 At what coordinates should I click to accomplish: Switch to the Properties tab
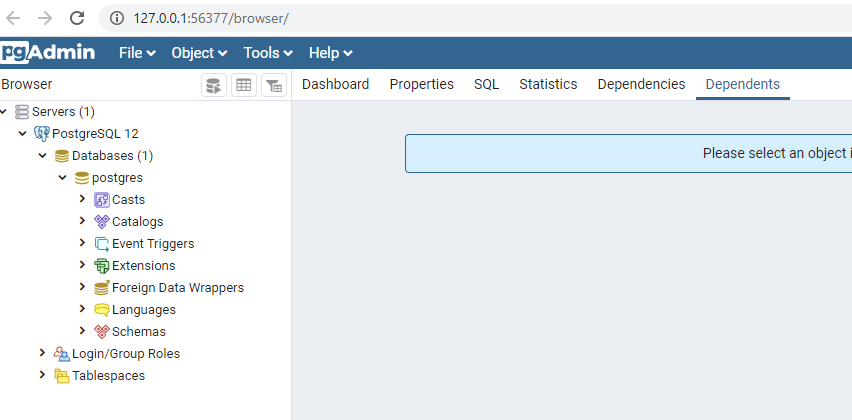[x=422, y=84]
